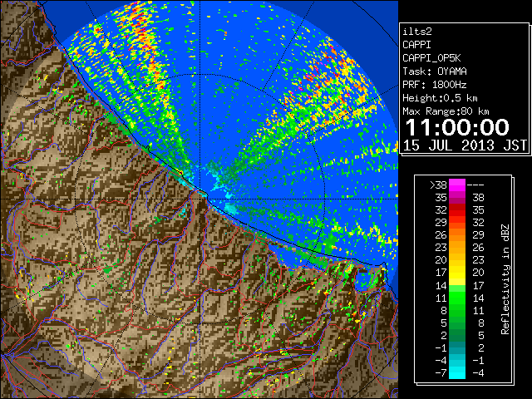
Task: Click the 'CAPPI_0P5K' product name text
Action: tap(431, 58)
